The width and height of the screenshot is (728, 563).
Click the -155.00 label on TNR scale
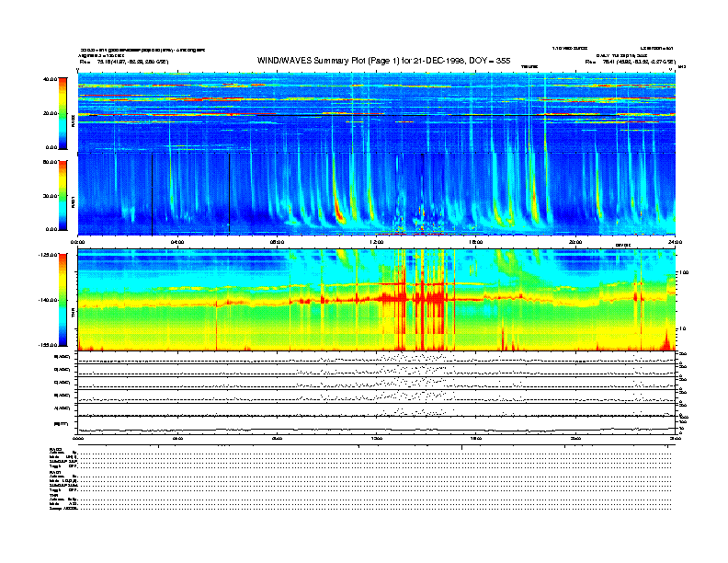49,345
